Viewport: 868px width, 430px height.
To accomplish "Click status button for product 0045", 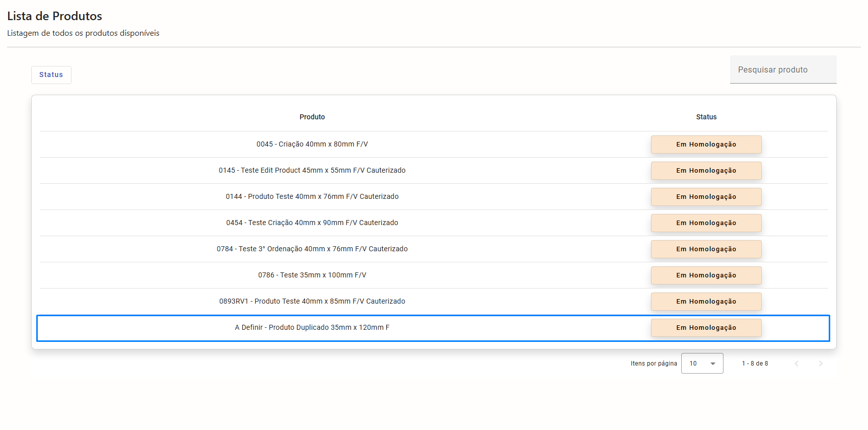I will pyautogui.click(x=706, y=145).
